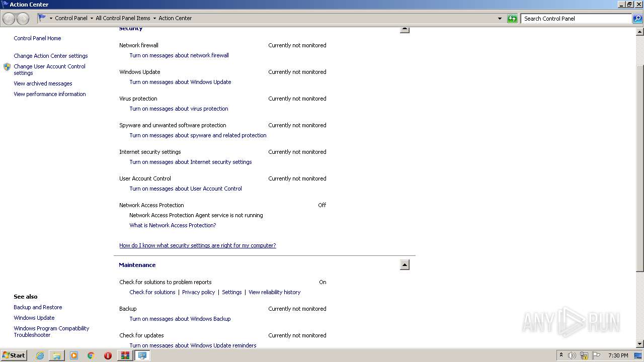Open the dropdown after the address bar flag
This screenshot has height=362, width=644.
point(51,19)
